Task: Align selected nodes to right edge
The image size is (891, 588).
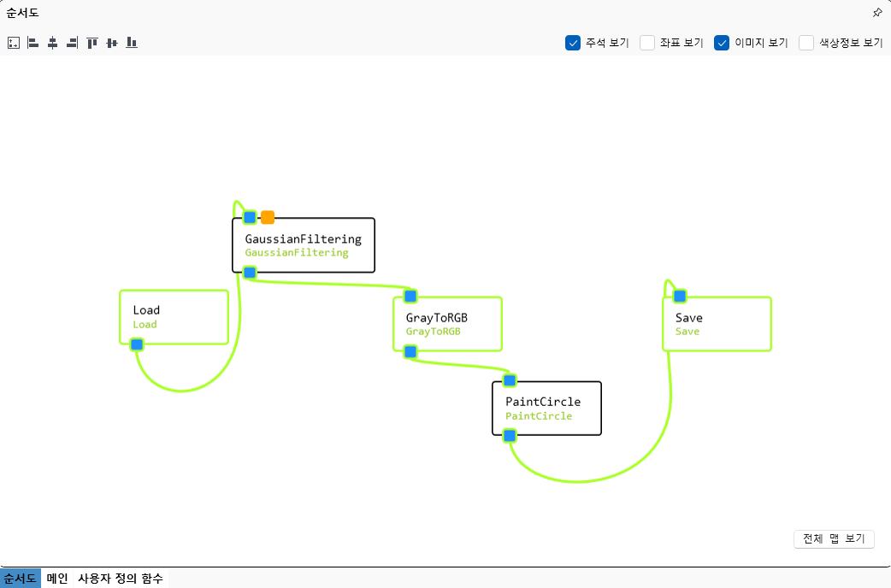Action: pyautogui.click(x=72, y=43)
